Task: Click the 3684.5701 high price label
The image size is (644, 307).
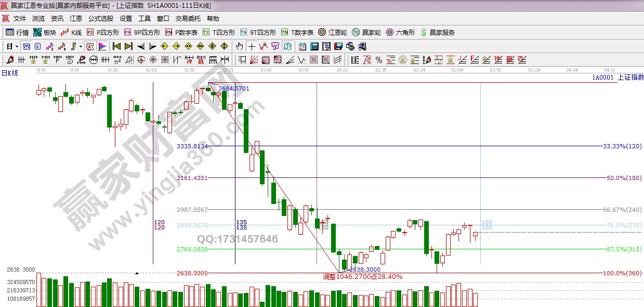Action: point(233,88)
